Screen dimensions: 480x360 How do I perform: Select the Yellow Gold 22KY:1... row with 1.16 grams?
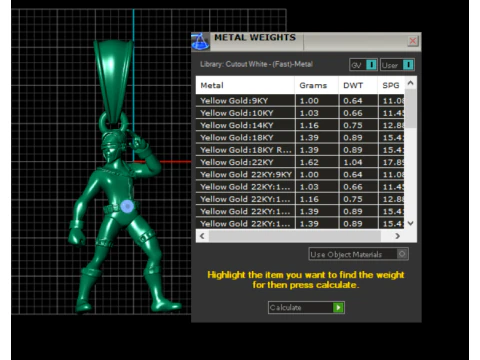pos(300,199)
